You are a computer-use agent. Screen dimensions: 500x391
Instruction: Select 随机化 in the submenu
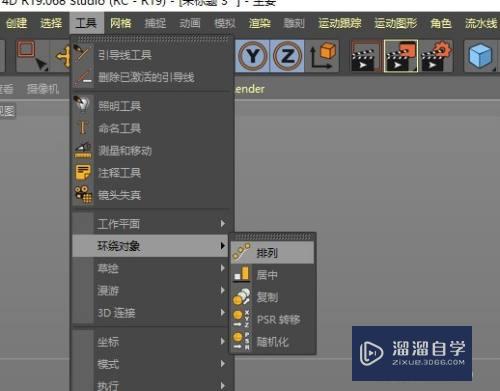pyautogui.click(x=272, y=342)
